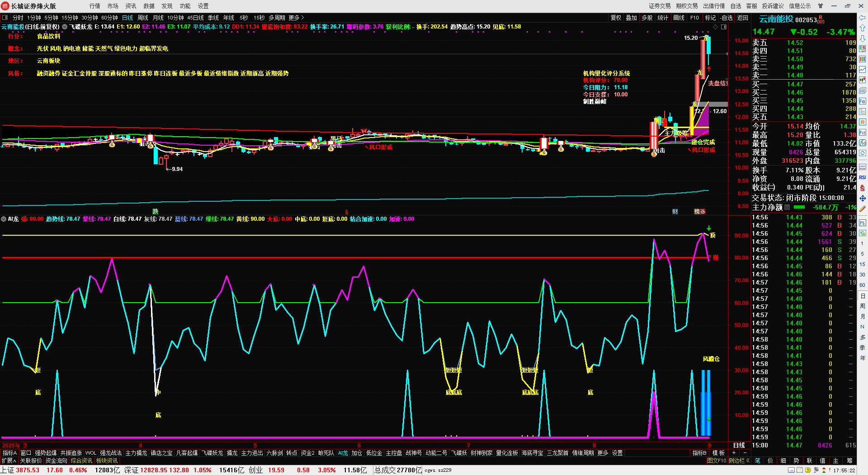
Task: Click the minus zoom-out button beside 模板
Action: tap(745, 453)
